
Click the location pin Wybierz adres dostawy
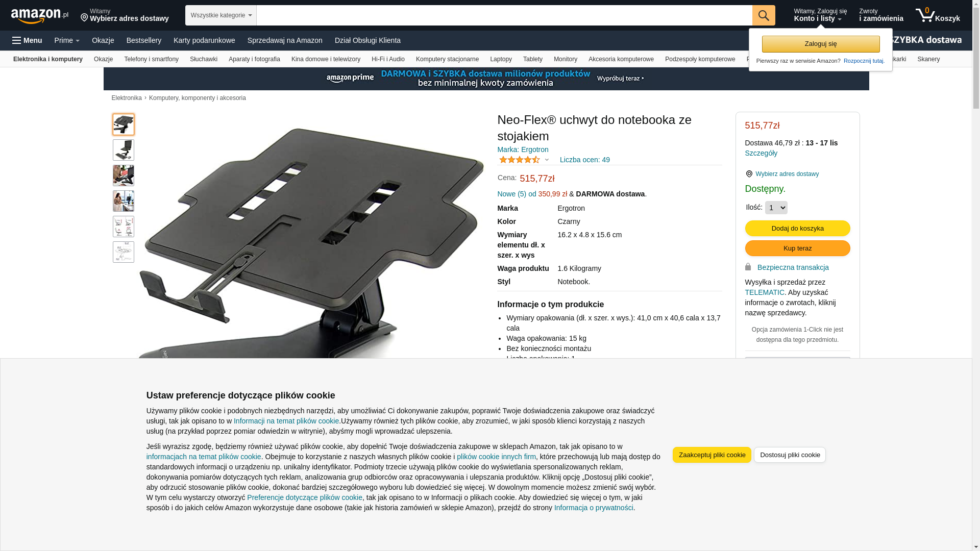click(781, 174)
